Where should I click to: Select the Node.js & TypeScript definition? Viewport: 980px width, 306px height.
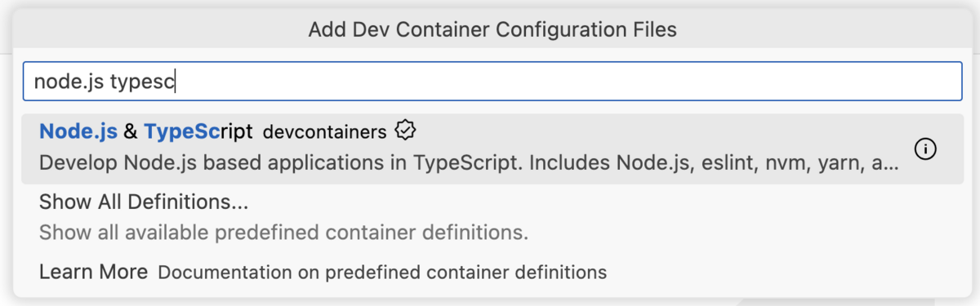(x=489, y=149)
